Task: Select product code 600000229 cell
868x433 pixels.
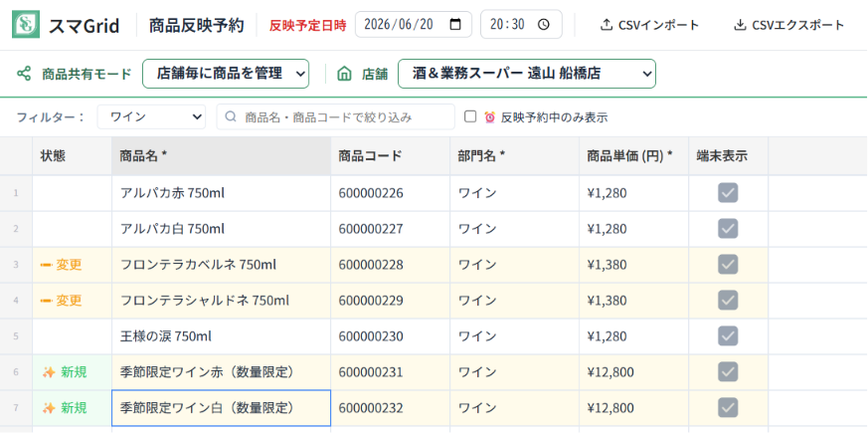Action: click(x=391, y=301)
